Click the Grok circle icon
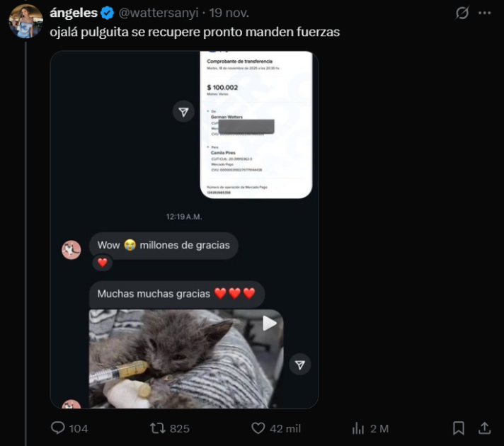The height and width of the screenshot is (446, 504). (462, 13)
